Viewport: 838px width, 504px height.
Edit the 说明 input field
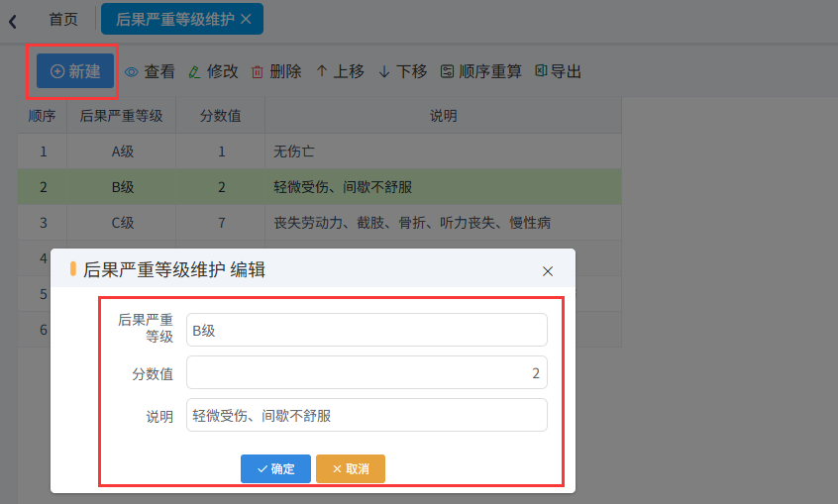pos(367,415)
